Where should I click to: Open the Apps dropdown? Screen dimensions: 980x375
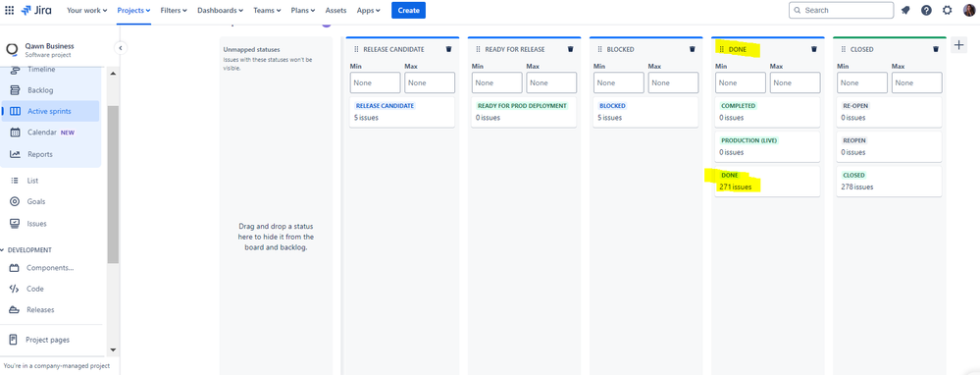(x=369, y=10)
